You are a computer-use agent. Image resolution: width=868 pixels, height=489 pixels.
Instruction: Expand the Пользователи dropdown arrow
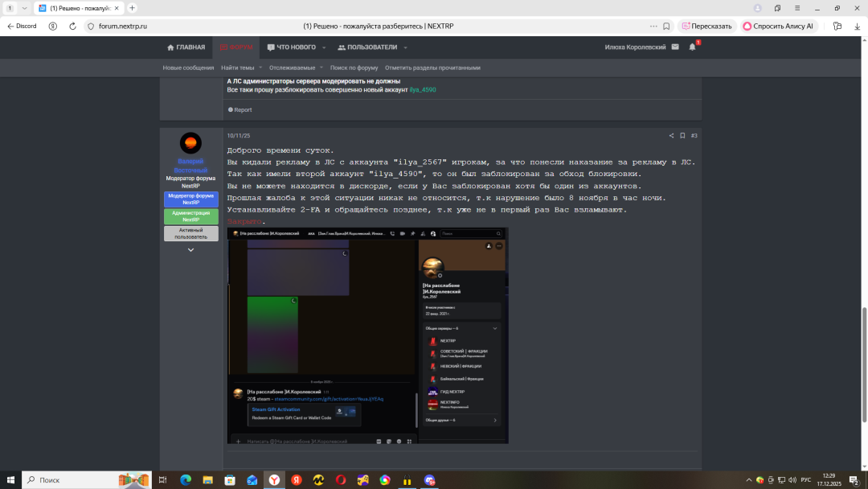coord(403,47)
